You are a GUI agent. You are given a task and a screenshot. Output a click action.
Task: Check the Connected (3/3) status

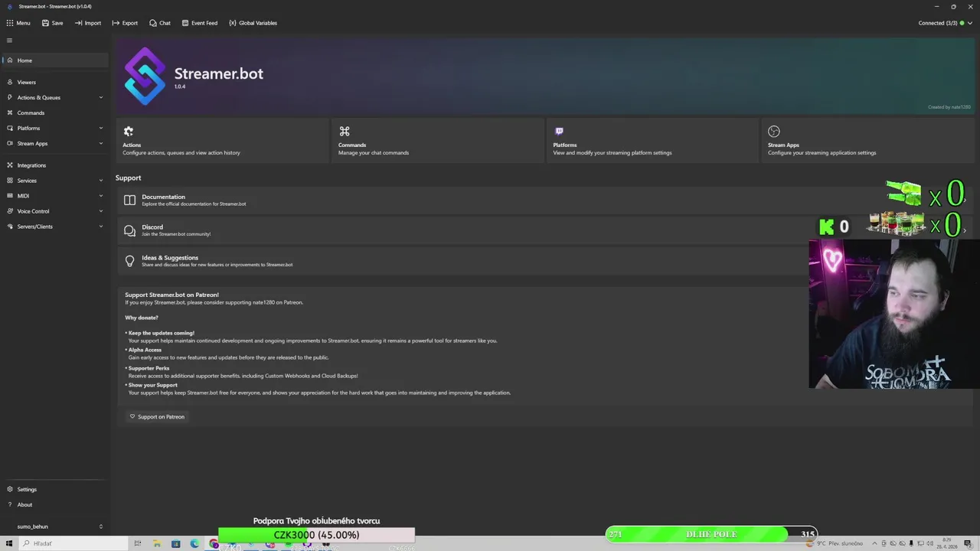pos(938,23)
